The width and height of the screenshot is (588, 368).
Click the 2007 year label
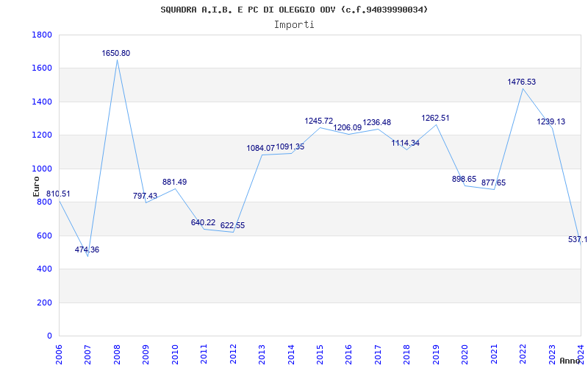87,353
